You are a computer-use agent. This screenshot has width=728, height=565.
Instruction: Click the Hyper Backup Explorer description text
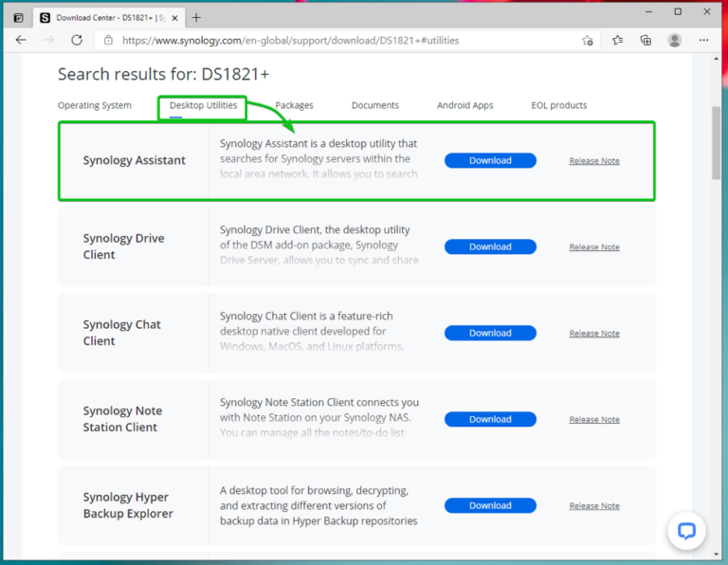(x=318, y=505)
